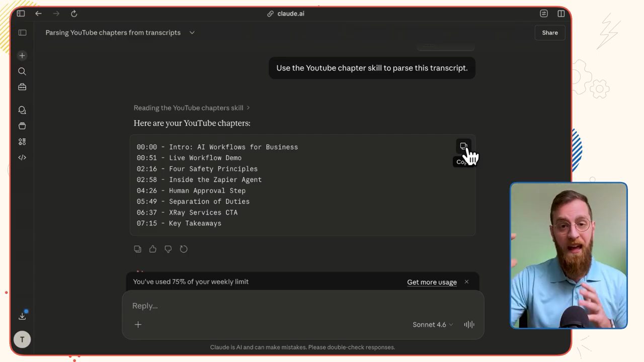Dismiss the weekly limit banner
The height and width of the screenshot is (362, 644).
tap(466, 282)
